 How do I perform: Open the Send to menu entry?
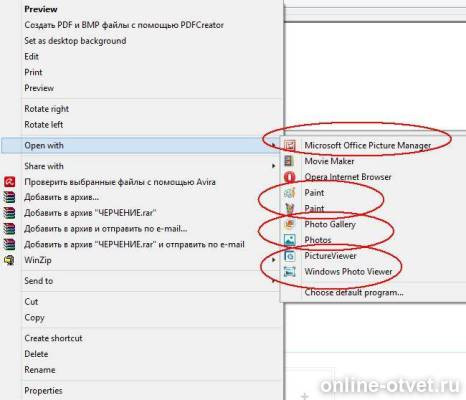tap(38, 281)
